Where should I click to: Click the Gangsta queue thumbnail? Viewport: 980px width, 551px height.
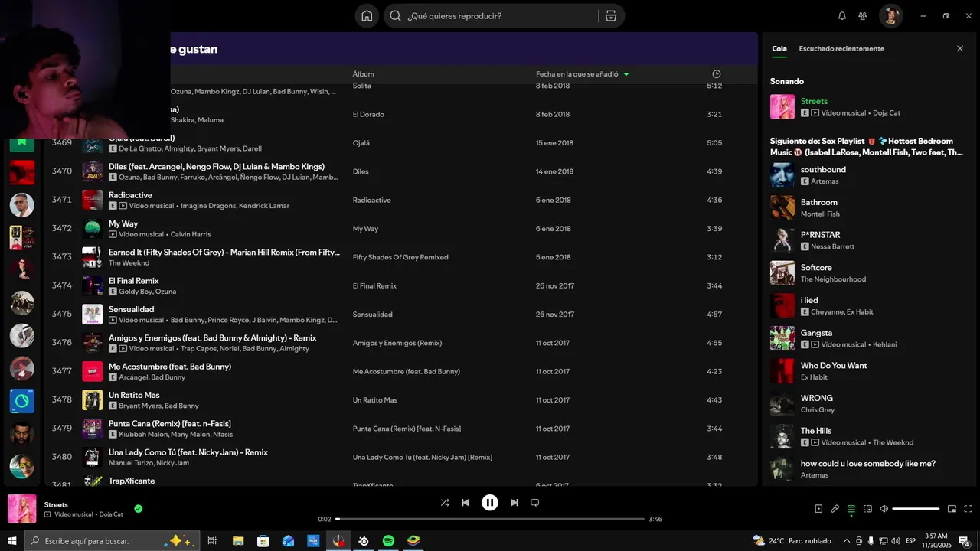(782, 338)
